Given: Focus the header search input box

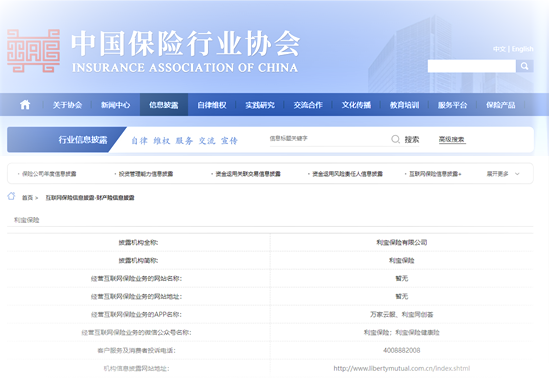Looking at the screenshot, I should tap(472, 66).
